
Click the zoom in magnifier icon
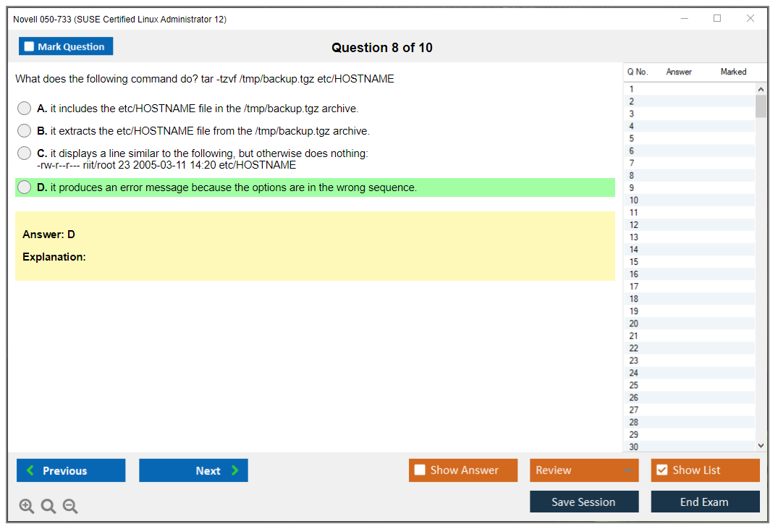[x=27, y=507]
